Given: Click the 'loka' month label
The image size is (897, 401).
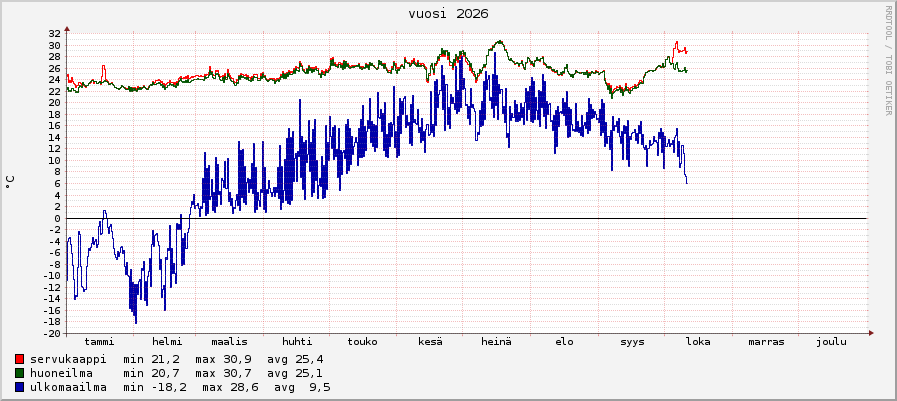Looking at the screenshot, I should 698,342.
